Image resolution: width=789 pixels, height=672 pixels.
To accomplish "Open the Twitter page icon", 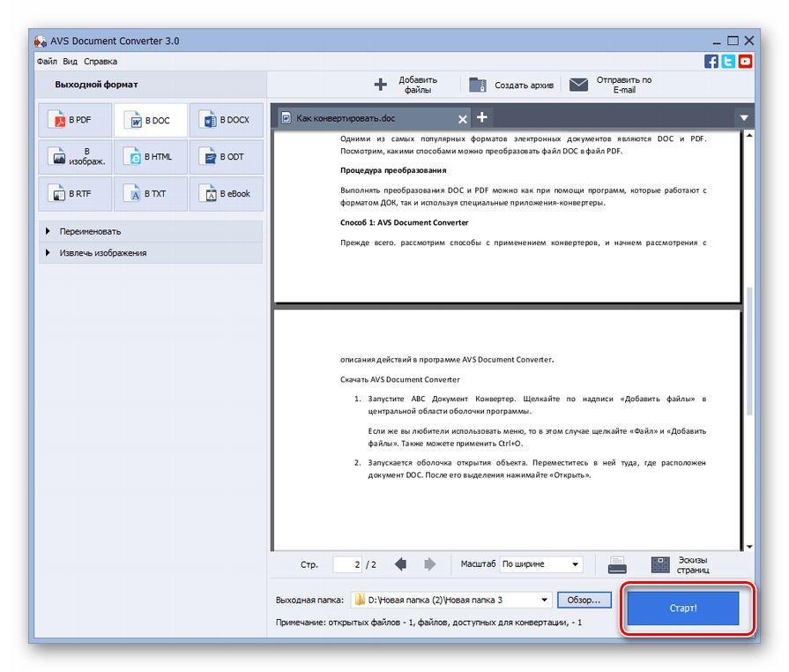I will pos(727,62).
